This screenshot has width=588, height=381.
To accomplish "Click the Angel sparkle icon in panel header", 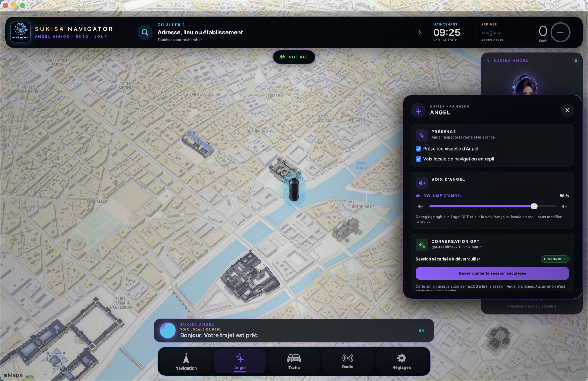I will tap(418, 110).
